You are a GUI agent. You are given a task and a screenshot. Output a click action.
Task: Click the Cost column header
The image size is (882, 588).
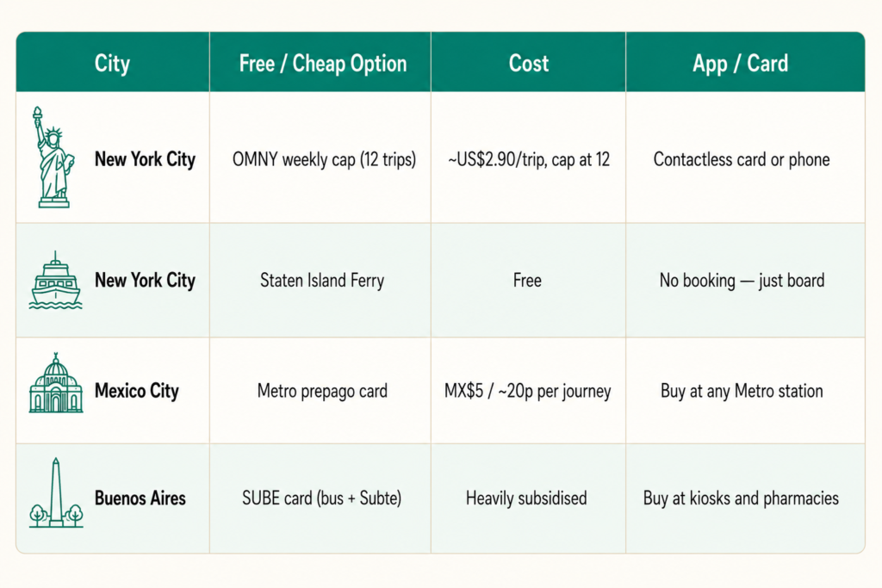[x=528, y=63]
